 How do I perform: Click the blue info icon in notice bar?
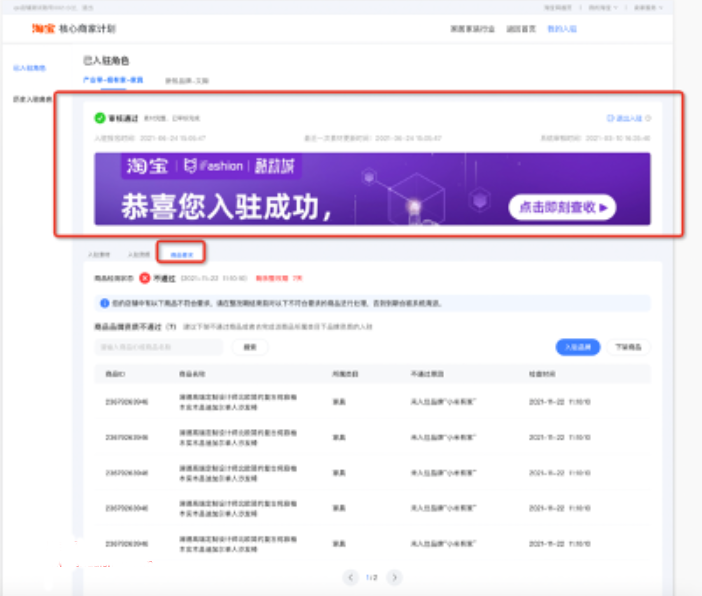click(105, 302)
